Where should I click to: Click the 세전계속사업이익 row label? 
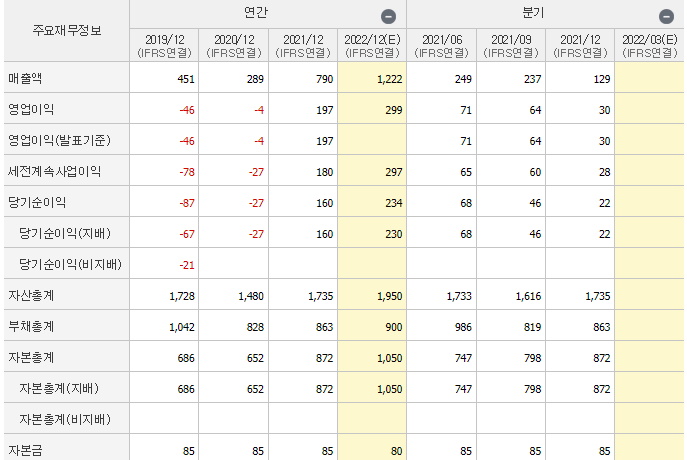(54, 172)
